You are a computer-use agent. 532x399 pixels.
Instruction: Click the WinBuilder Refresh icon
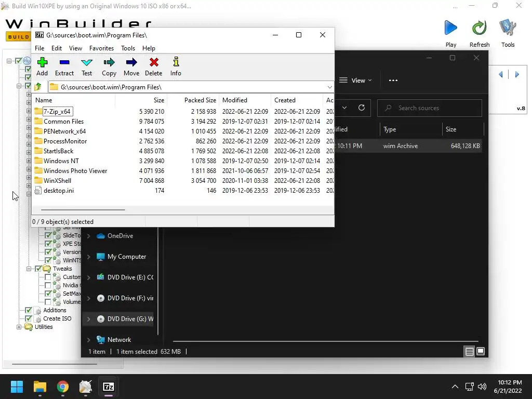click(x=480, y=34)
